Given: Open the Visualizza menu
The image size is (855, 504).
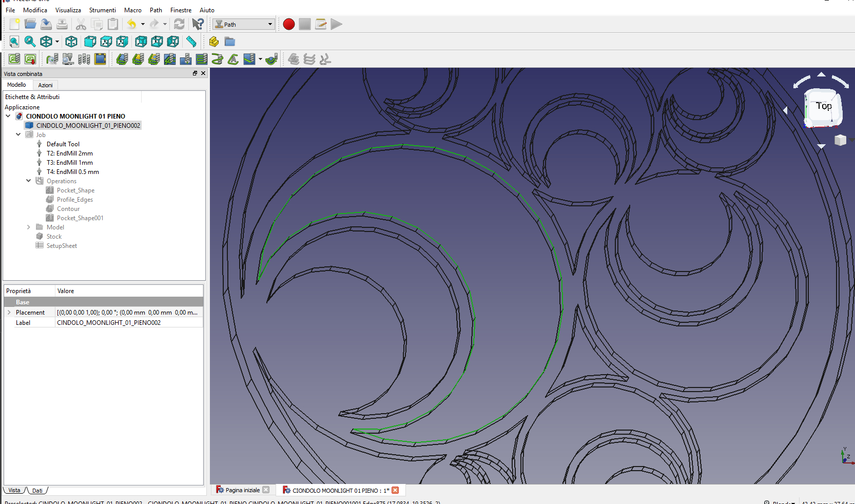Looking at the screenshot, I should [68, 10].
